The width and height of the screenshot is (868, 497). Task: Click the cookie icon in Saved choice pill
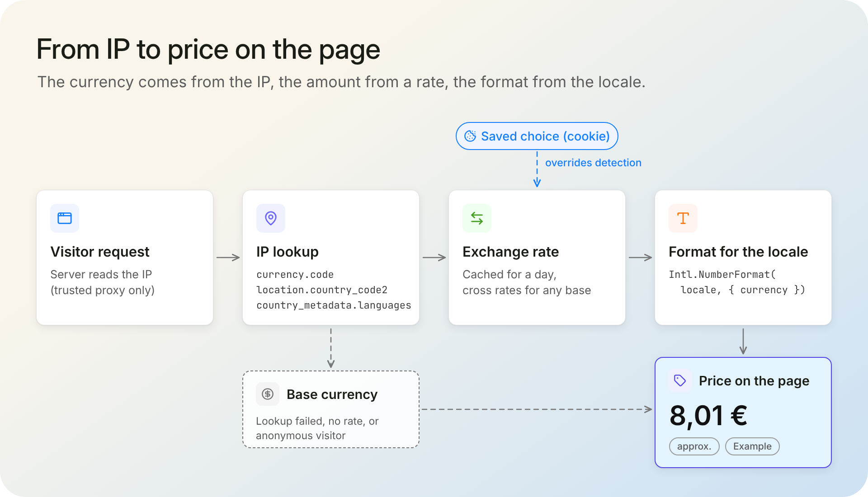pyautogui.click(x=470, y=136)
